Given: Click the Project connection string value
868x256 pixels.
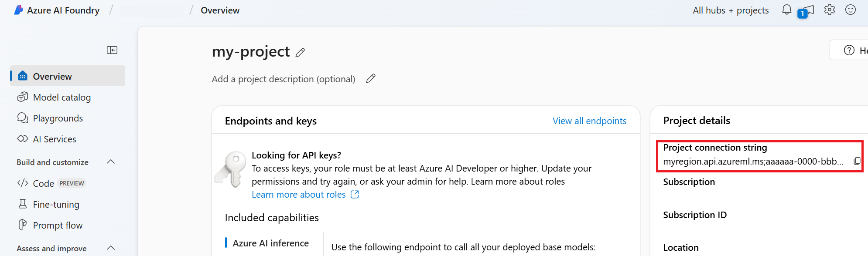Looking at the screenshot, I should click(x=753, y=161).
